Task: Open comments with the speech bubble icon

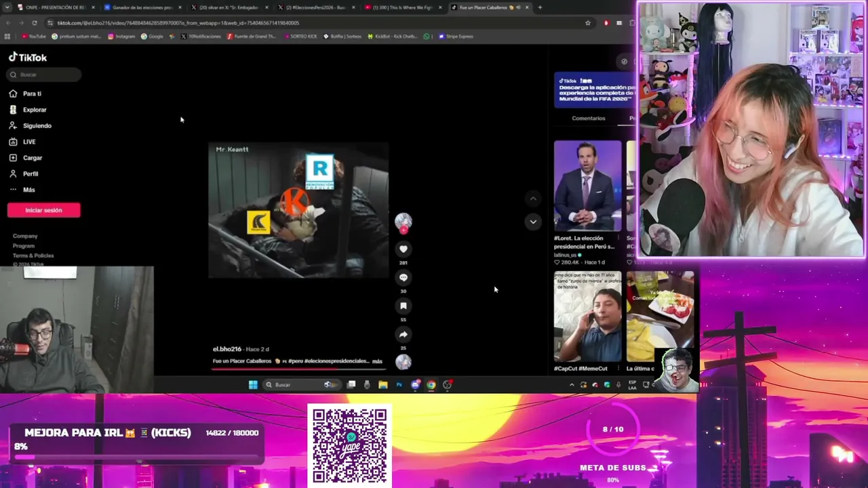Action: click(403, 277)
